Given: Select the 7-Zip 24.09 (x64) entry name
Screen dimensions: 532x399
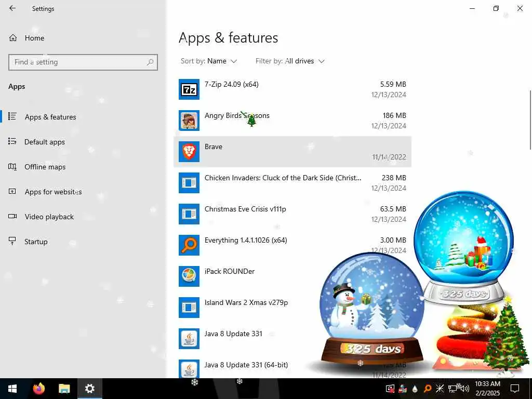Looking at the screenshot, I should point(231,84).
